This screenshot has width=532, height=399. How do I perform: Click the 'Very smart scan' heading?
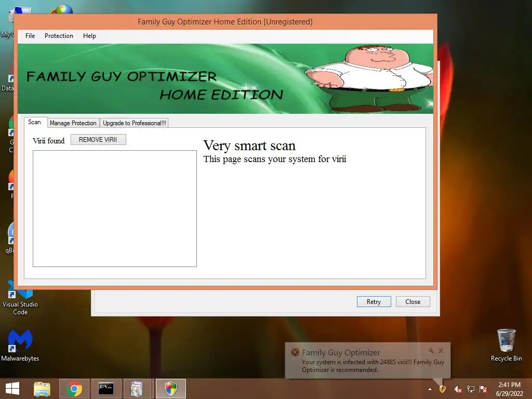[x=249, y=145]
